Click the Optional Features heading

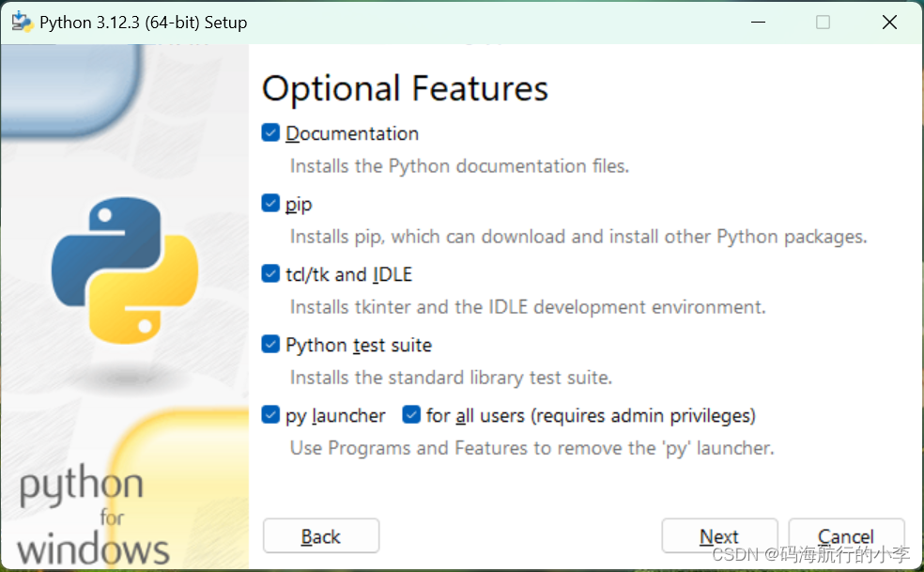pos(405,89)
